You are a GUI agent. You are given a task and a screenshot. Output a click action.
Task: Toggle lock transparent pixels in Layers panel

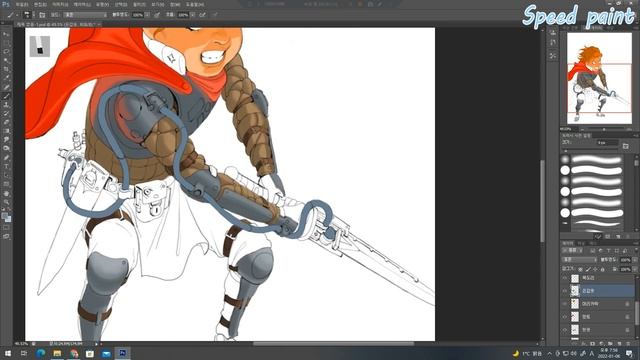580,269
